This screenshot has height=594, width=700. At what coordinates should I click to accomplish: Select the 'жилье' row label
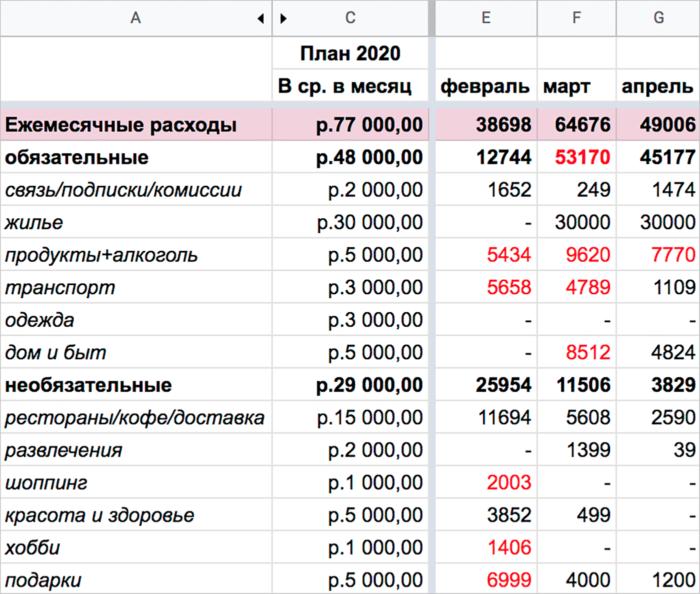34,222
